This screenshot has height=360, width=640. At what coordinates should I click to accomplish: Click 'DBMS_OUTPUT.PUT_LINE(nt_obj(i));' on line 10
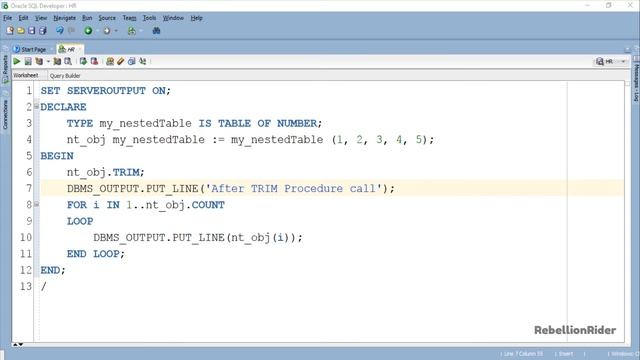click(198, 238)
